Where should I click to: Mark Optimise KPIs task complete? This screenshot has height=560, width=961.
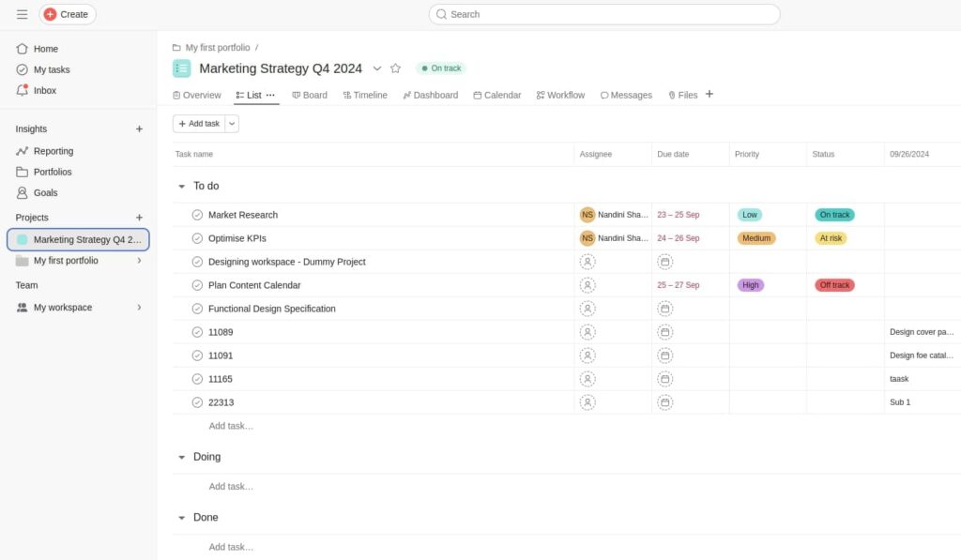197,238
